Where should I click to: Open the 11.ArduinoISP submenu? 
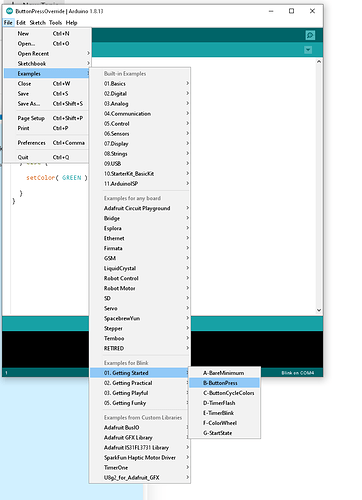tap(140, 184)
